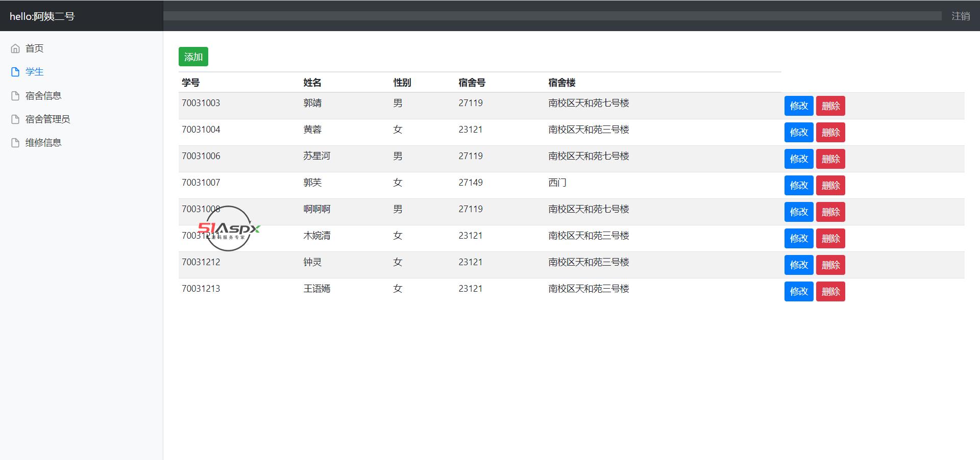
Task: Modify the record for 郭芙
Action: click(798, 186)
